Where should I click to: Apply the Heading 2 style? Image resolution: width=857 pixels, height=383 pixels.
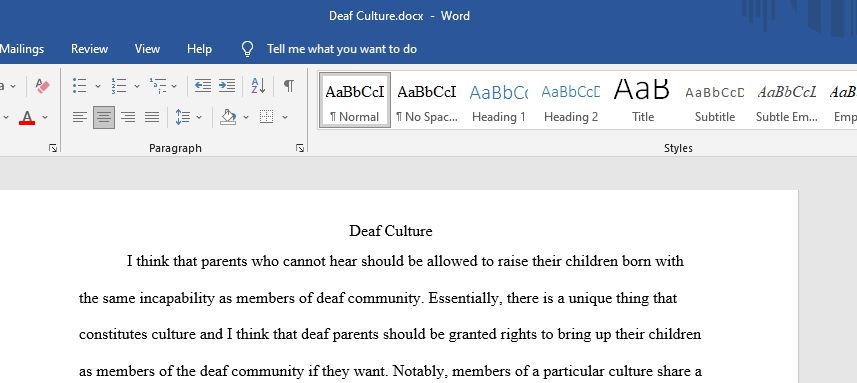571,101
